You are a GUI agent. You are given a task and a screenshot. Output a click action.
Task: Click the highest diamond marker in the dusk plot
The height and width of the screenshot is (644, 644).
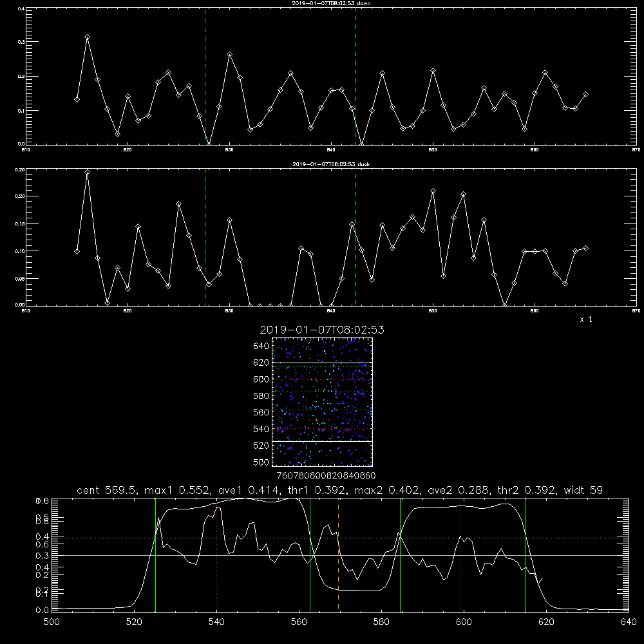coord(87,173)
